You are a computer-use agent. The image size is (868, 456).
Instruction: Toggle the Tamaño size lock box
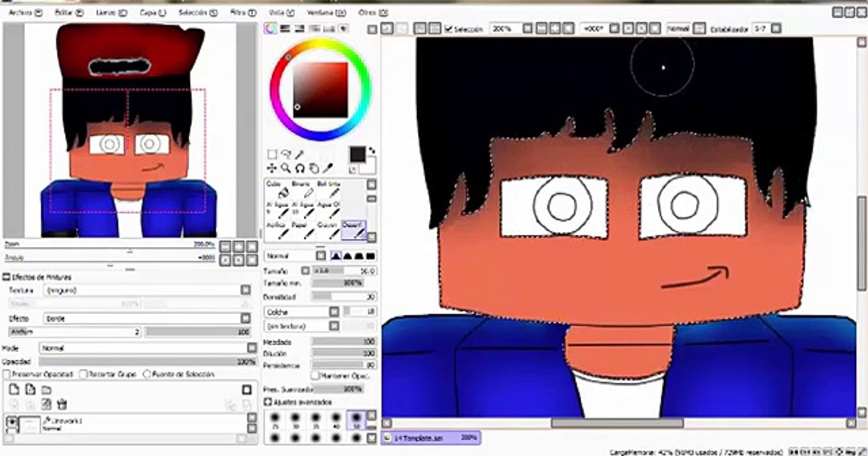(305, 270)
